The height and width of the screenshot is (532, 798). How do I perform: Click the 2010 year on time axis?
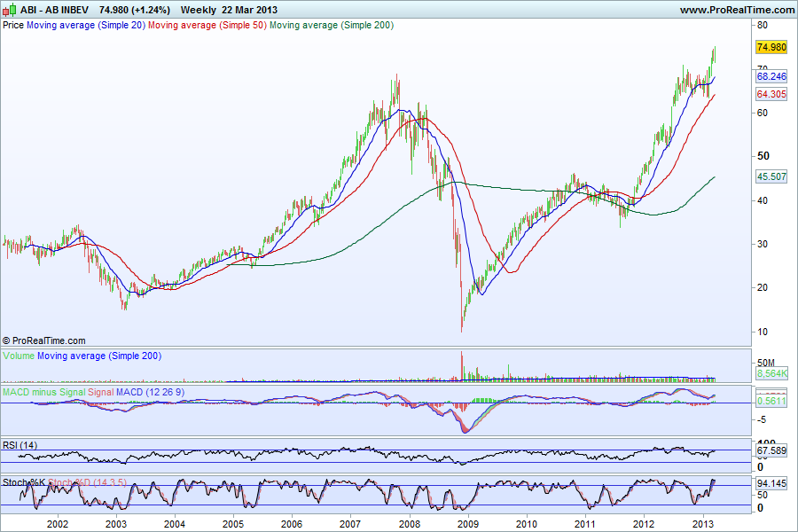click(x=526, y=524)
